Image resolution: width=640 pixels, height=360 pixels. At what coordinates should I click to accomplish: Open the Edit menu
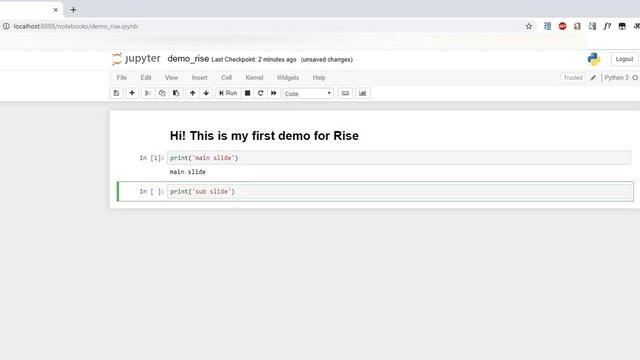point(146,78)
